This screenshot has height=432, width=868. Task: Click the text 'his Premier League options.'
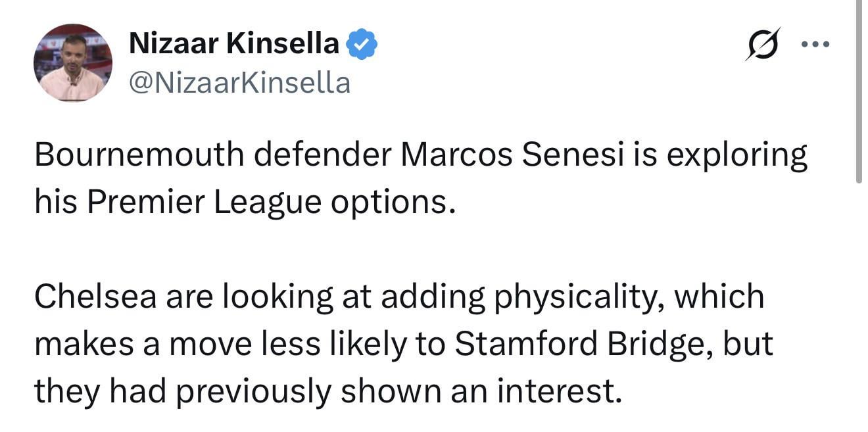[x=245, y=203]
